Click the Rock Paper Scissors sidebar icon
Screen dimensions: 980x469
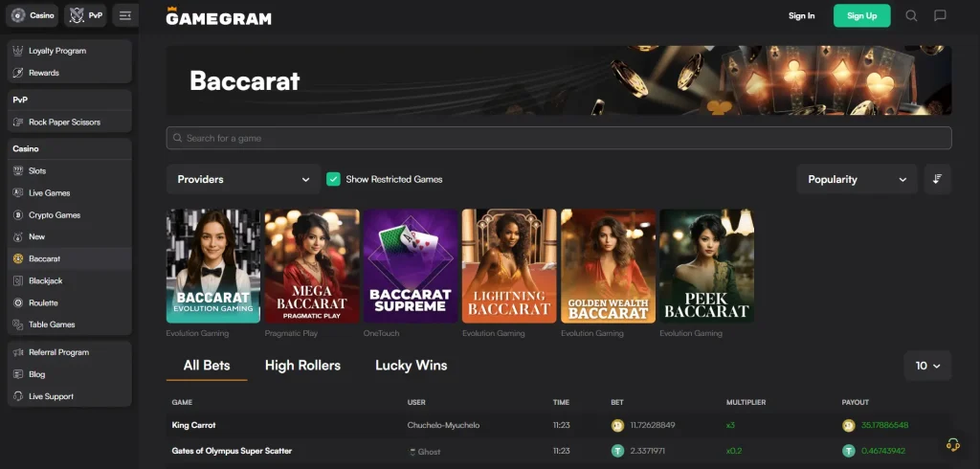tap(17, 122)
